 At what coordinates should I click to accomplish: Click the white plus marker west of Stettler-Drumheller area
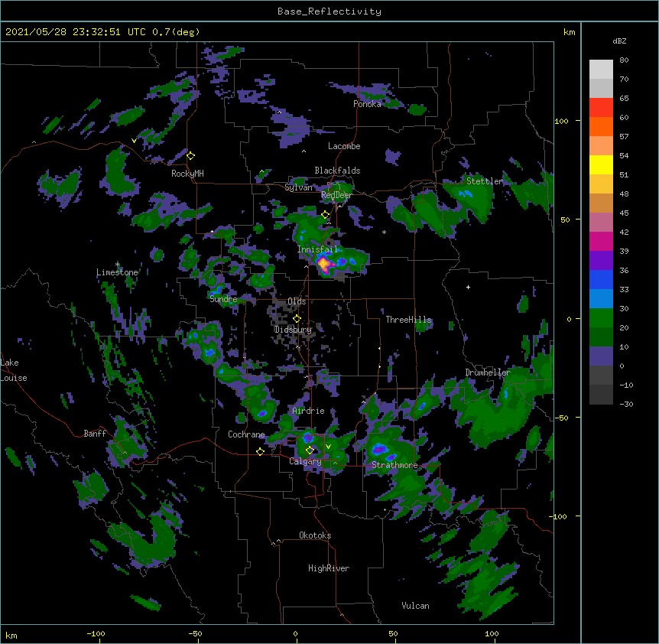(x=468, y=287)
